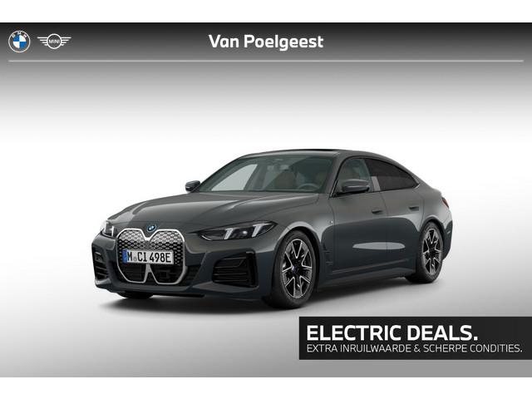Image resolution: width=532 pixels, height=399 pixels.
Task: Click the car's front wheel rim
Action: click(296, 268)
